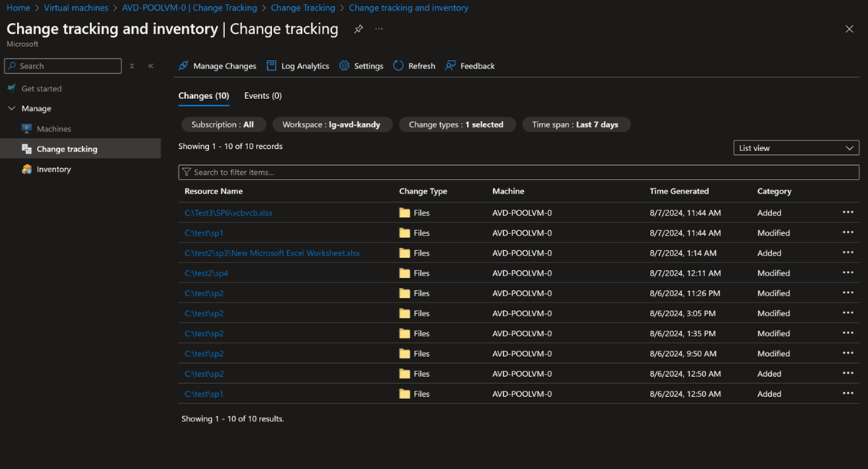The width and height of the screenshot is (868, 469).
Task: Close the Change tracking blade
Action: pos(849,28)
